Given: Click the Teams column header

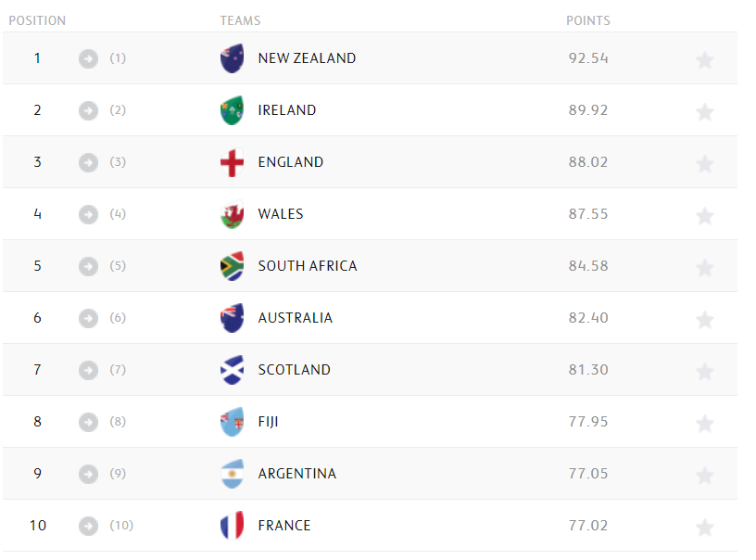Looking at the screenshot, I should click(x=240, y=20).
